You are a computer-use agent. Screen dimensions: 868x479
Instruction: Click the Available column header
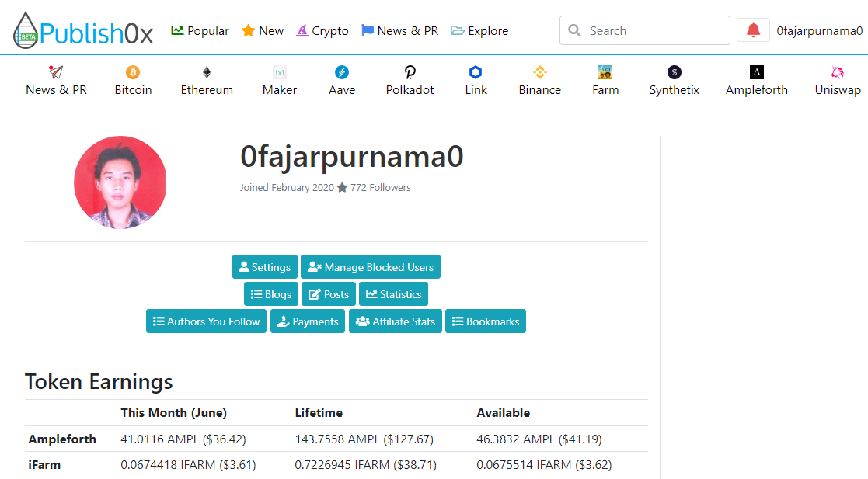[x=504, y=413]
